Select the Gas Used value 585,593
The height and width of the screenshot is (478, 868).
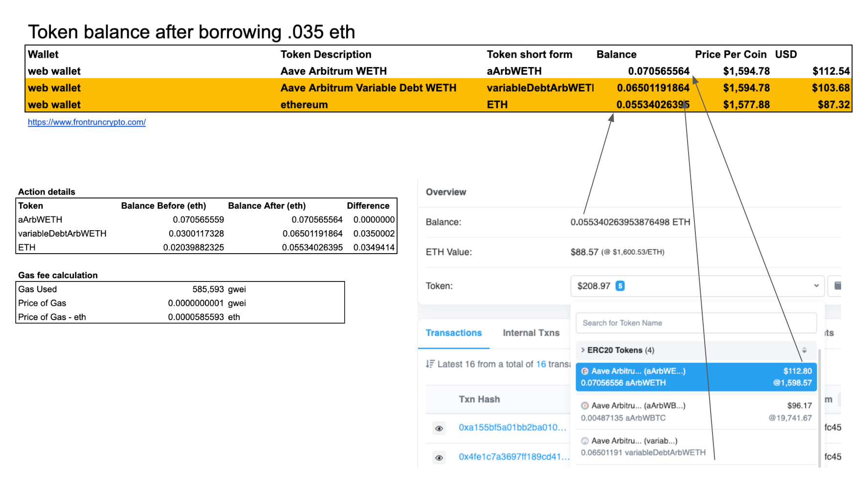pos(208,289)
